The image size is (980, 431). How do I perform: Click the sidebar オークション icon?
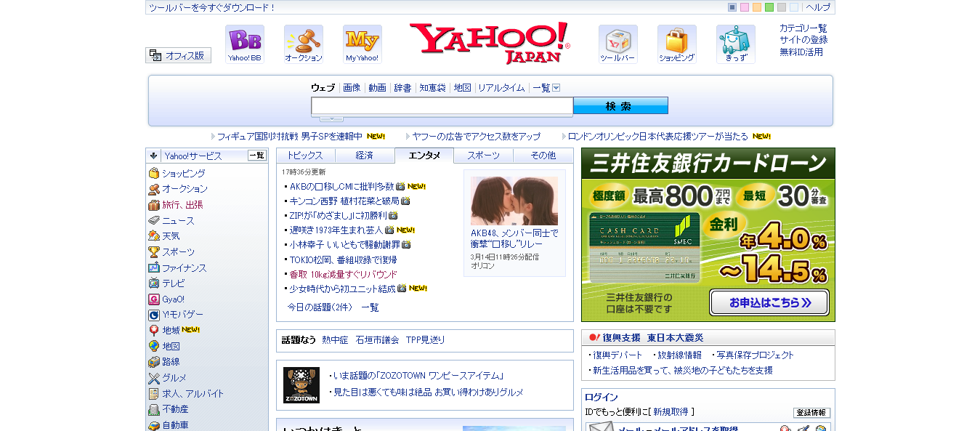[154, 189]
